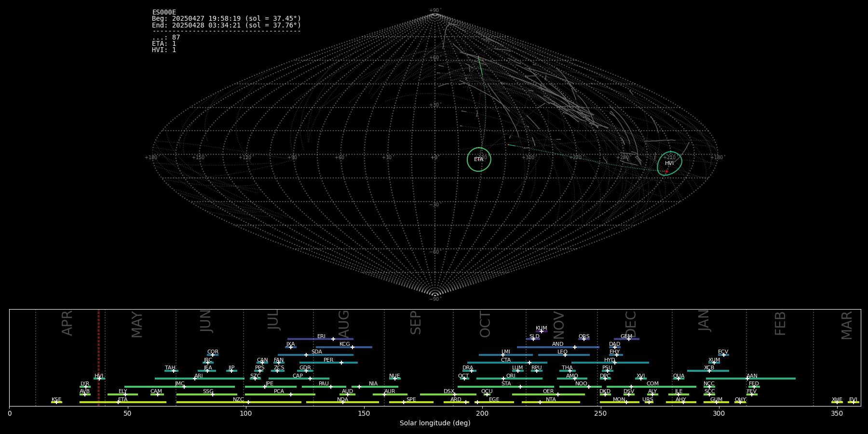Click the PER shower bar label
Viewport: 868px width, 434px height.
point(328,360)
